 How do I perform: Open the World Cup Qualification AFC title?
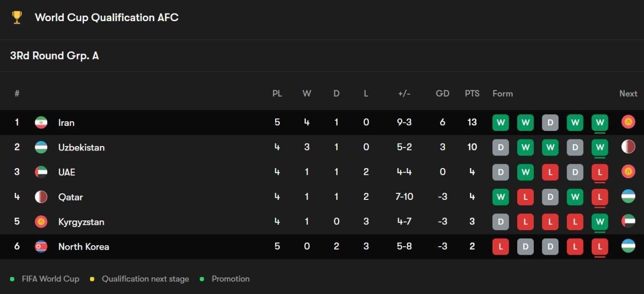click(107, 18)
